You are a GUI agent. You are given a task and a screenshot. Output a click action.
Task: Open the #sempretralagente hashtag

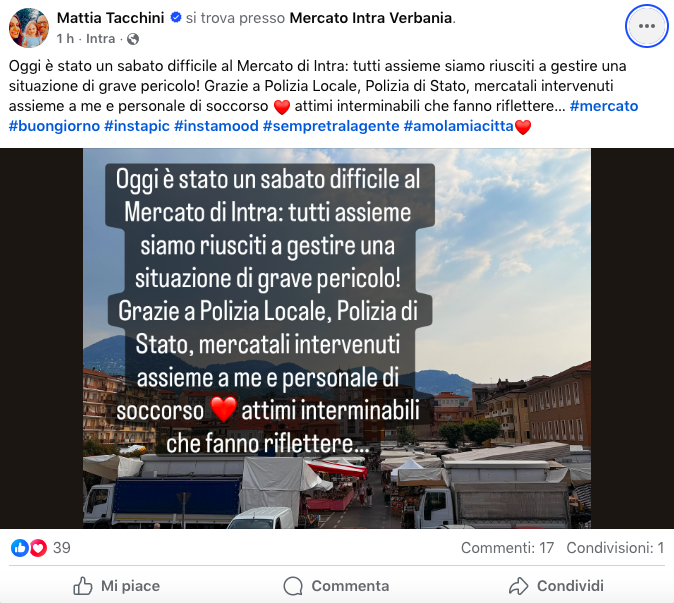click(331, 126)
